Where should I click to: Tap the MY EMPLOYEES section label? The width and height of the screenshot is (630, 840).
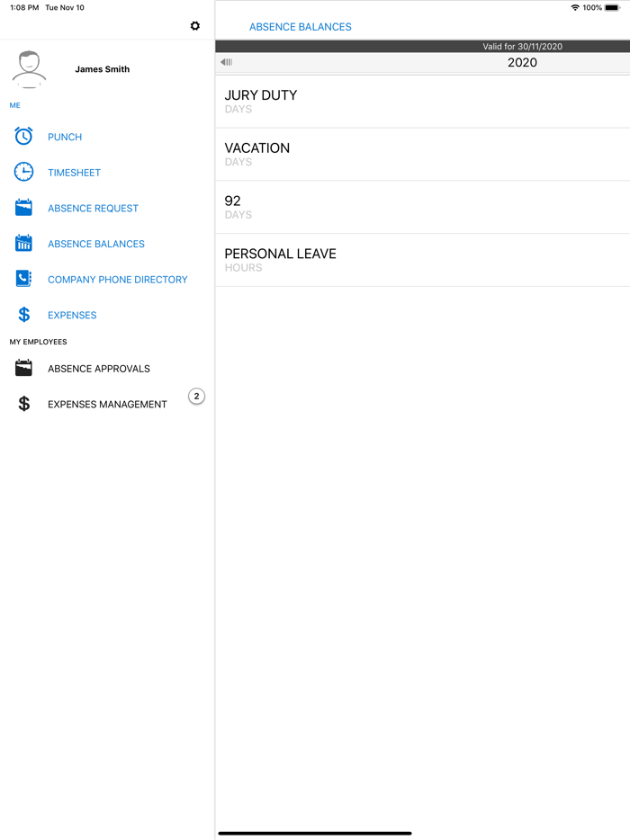[x=38, y=342]
